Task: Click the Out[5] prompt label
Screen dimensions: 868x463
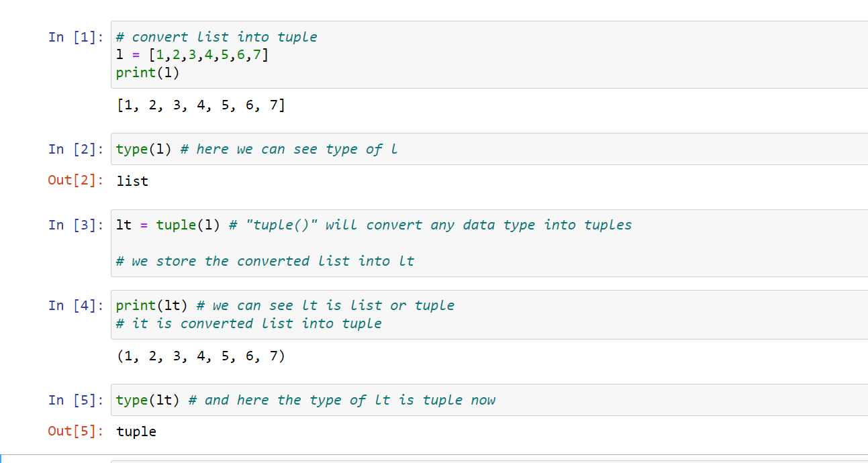Action: click(75, 431)
